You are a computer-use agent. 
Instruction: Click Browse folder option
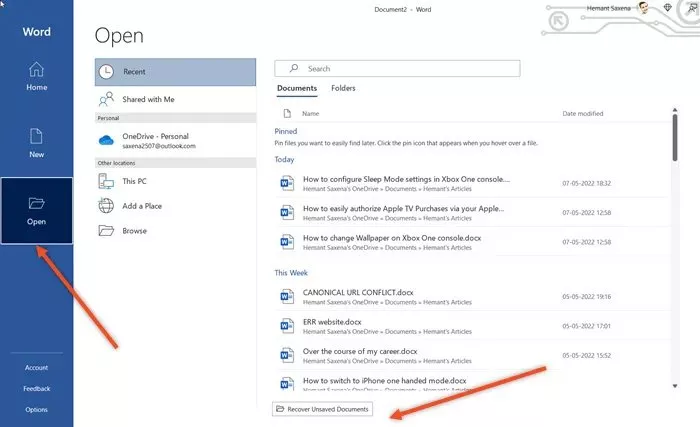tap(175, 230)
